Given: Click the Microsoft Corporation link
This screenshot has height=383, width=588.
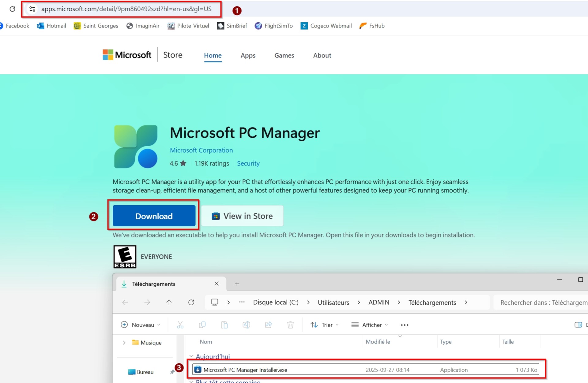Looking at the screenshot, I should 201,150.
